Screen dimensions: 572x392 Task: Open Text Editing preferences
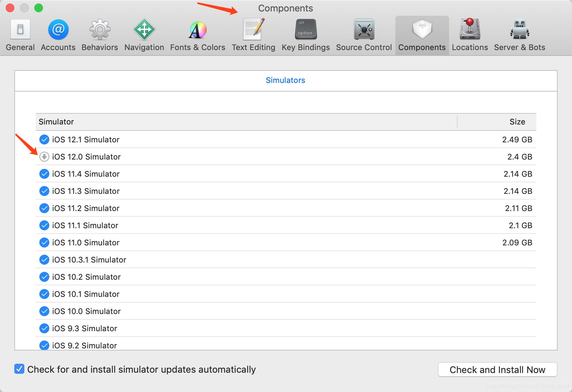point(253,35)
